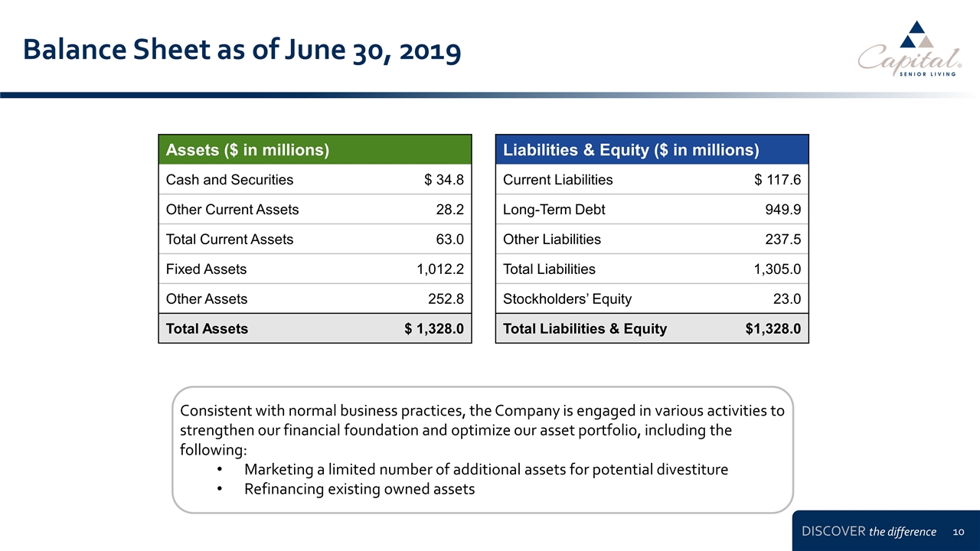Select the 'Total Liabilities' row label
The image size is (980, 551).
[x=549, y=269]
